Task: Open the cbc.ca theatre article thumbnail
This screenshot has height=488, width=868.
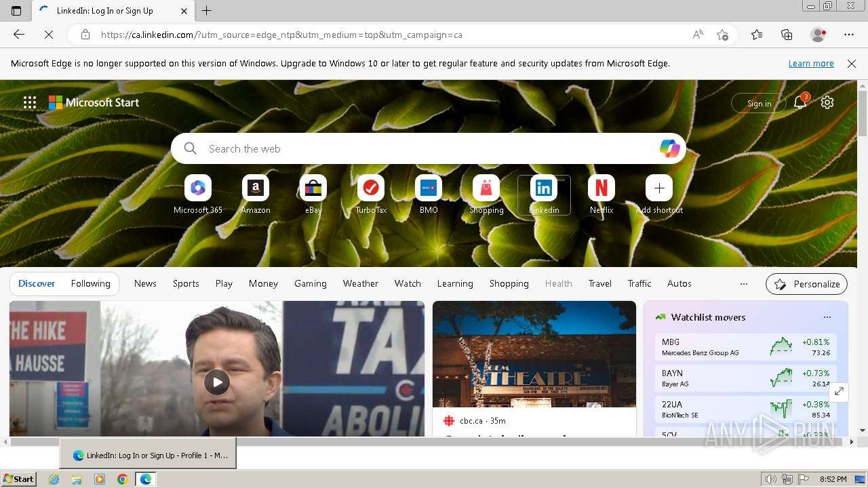Action: 534,354
